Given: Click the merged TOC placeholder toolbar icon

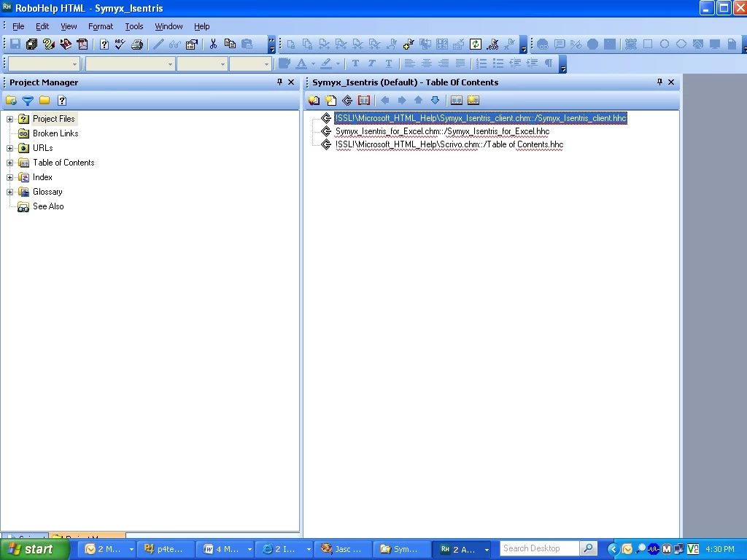Looking at the screenshot, I should pyautogui.click(x=347, y=100).
